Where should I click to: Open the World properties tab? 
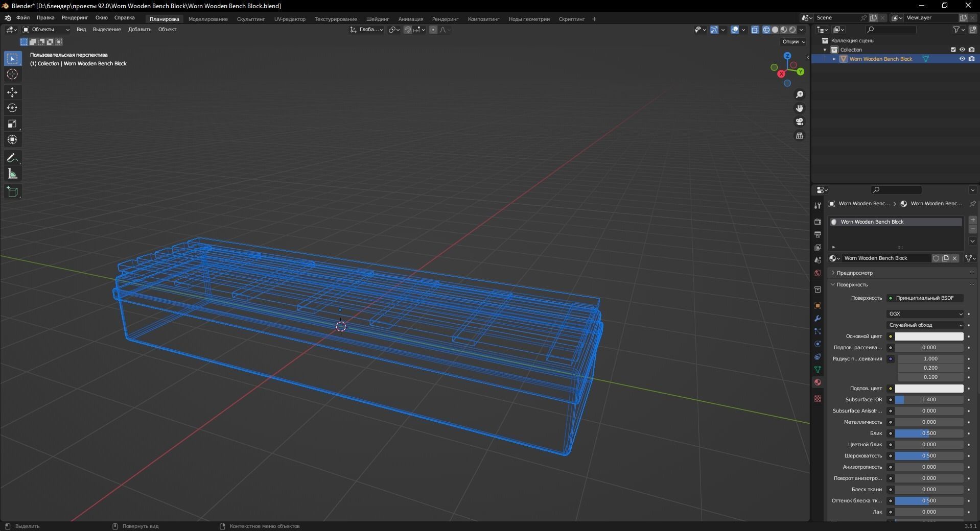click(818, 273)
